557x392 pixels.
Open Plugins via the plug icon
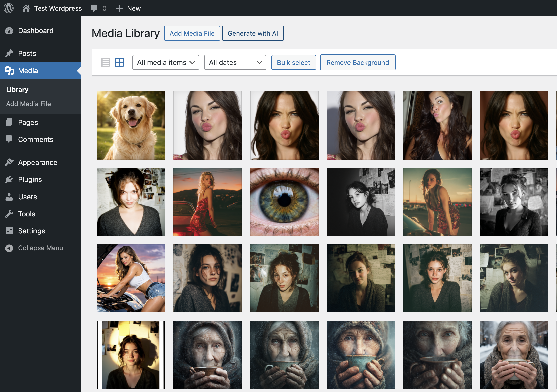point(9,179)
